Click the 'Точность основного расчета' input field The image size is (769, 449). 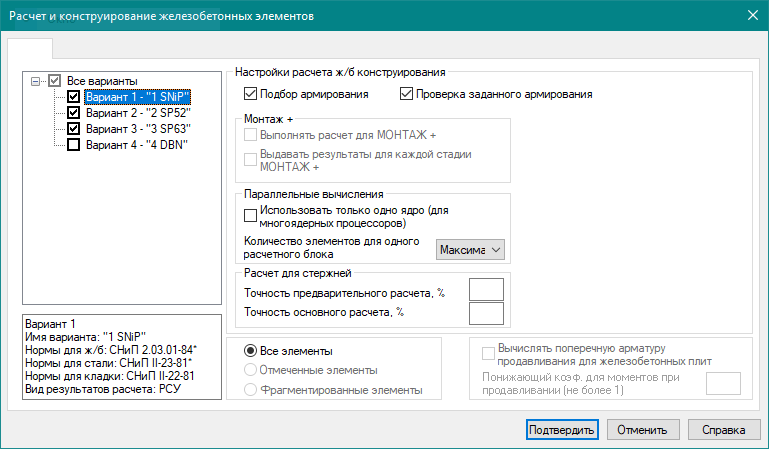pyautogui.click(x=485, y=313)
